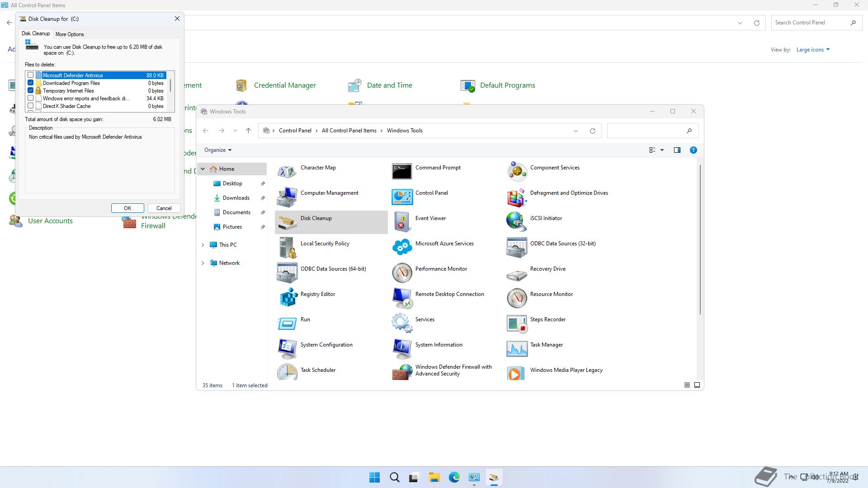Open System Information icon

402,349
